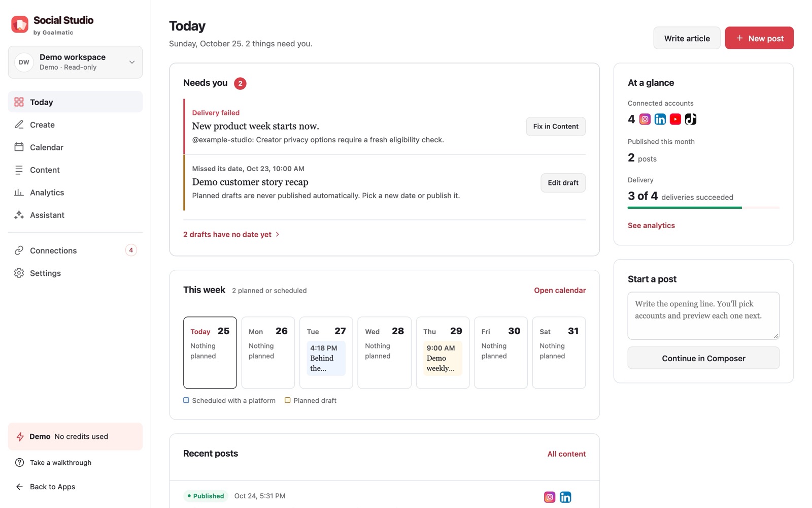The image size is (812, 508).
Task: Click Fix in Content button
Action: point(556,126)
